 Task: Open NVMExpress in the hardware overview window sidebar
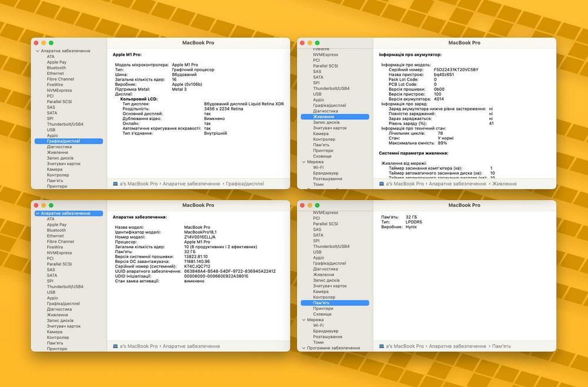[59, 253]
